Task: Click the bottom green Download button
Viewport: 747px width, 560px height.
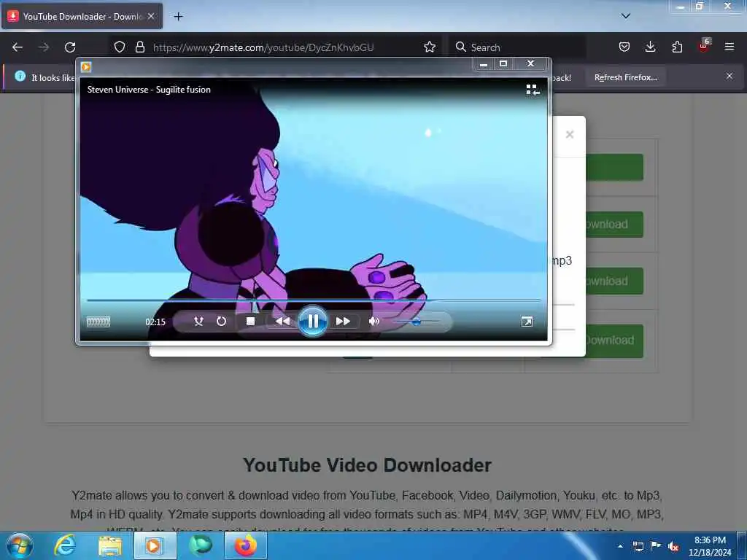Action: point(614,341)
